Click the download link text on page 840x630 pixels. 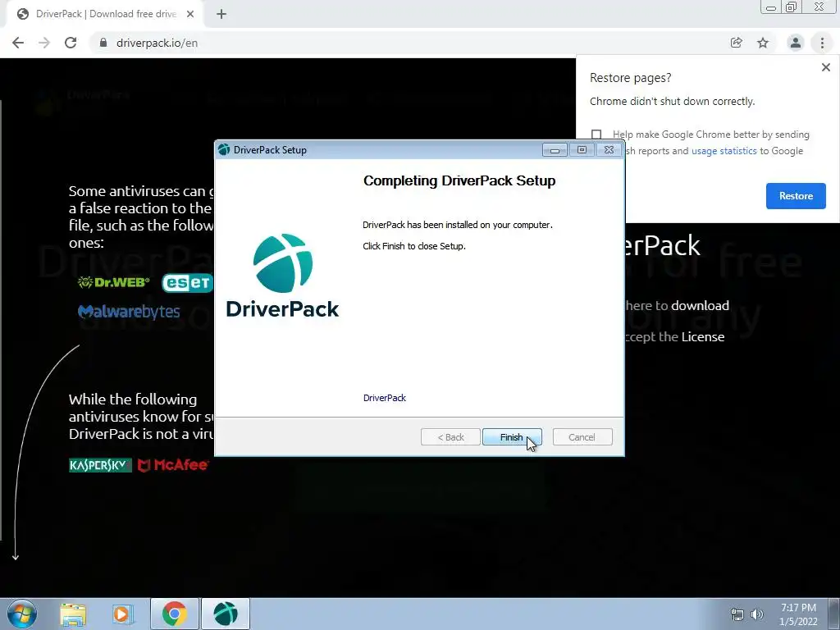(x=700, y=305)
